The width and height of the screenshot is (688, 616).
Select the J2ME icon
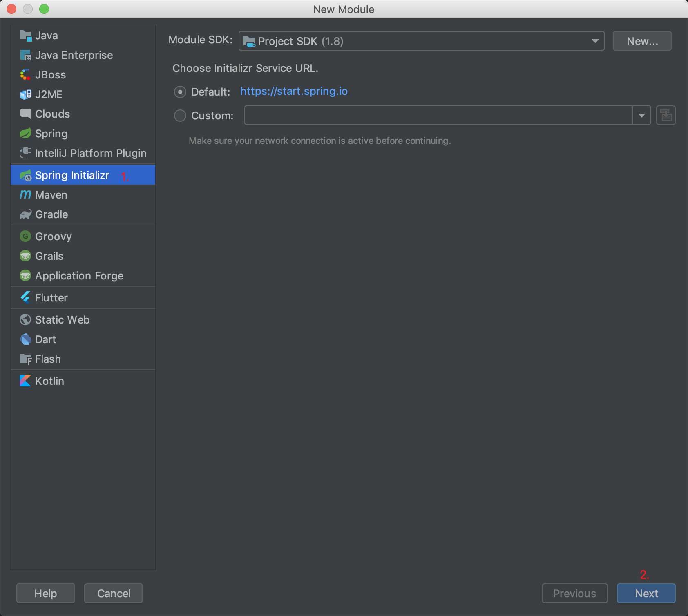[x=25, y=94]
